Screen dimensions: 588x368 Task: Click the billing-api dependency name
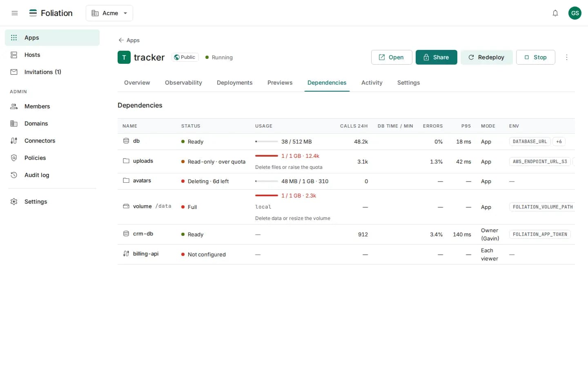[146, 254]
